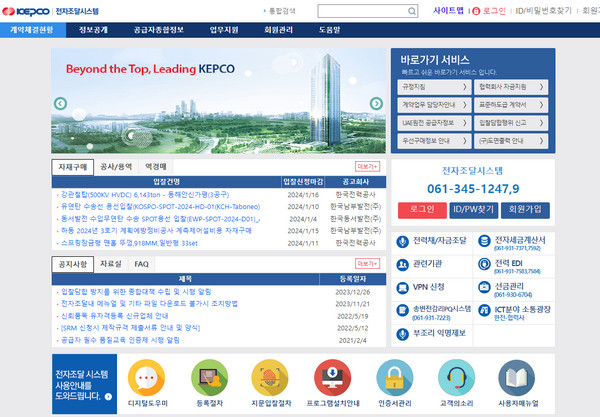The height and width of the screenshot is (417, 600).
Task: Open 공급자종합정보 menu
Action: pyautogui.click(x=158, y=30)
